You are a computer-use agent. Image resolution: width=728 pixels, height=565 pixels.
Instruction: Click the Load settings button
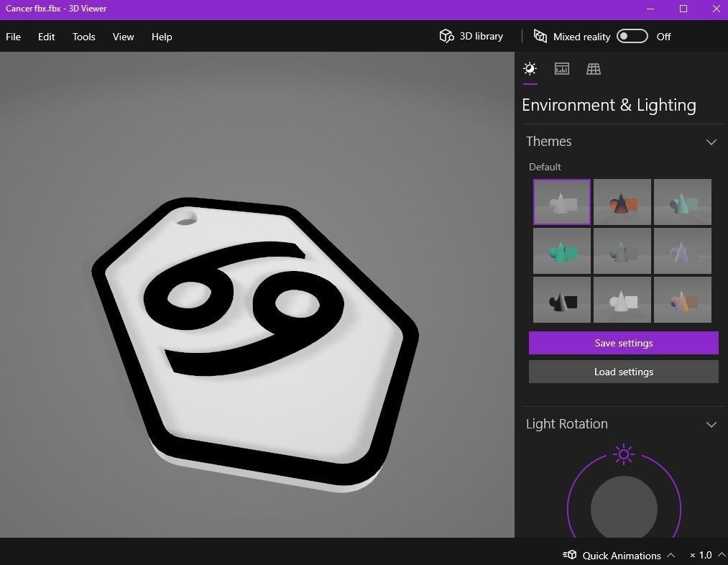[624, 372]
